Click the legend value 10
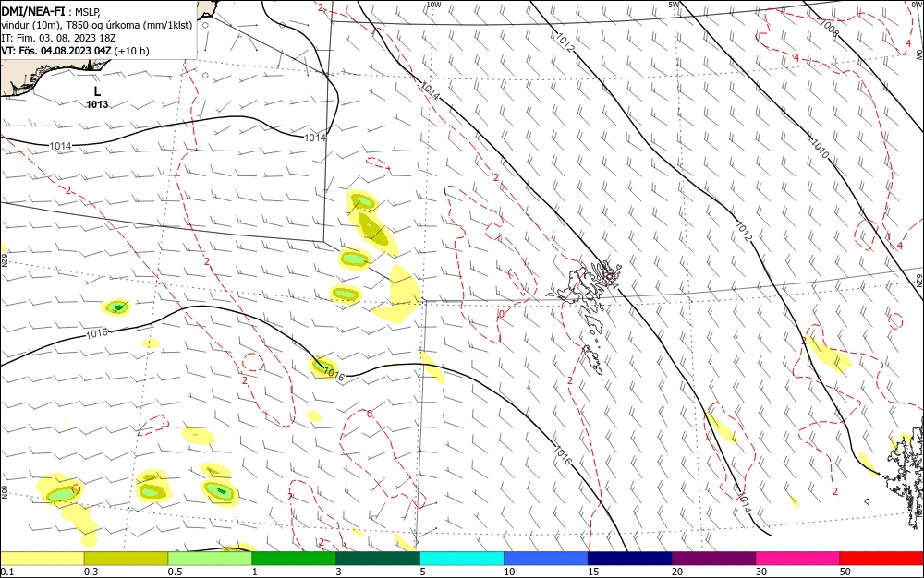 pyautogui.click(x=509, y=572)
